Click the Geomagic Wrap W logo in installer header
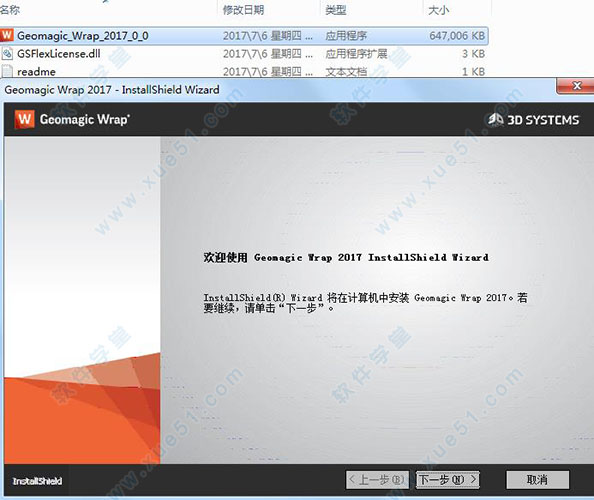 tap(24, 119)
